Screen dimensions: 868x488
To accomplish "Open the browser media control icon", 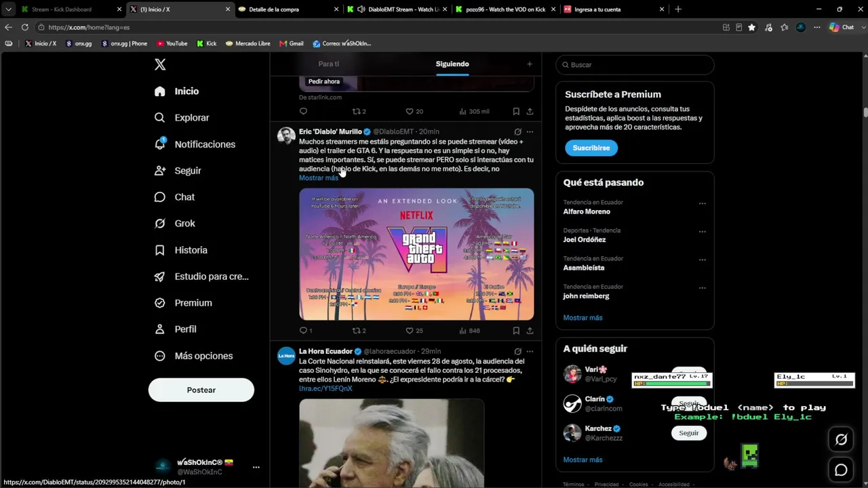I will pyautogui.click(x=768, y=27).
